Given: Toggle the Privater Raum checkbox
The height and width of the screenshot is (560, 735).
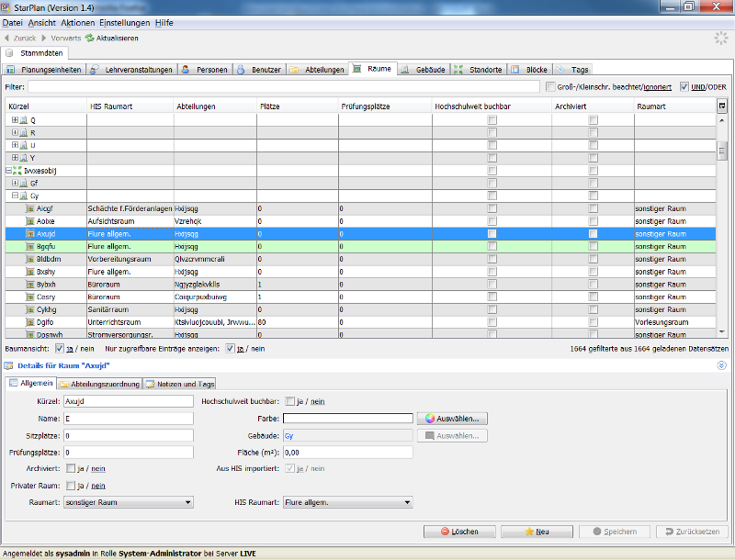Looking at the screenshot, I should point(71,486).
